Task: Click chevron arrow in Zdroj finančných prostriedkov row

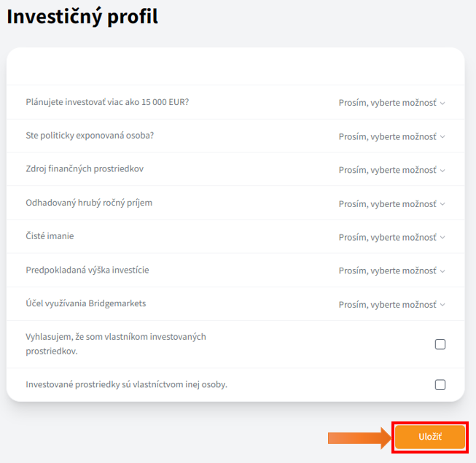Action: pos(442,171)
